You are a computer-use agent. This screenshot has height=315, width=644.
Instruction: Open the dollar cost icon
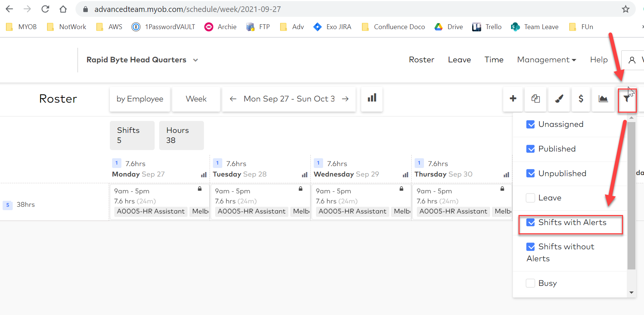[580, 99]
